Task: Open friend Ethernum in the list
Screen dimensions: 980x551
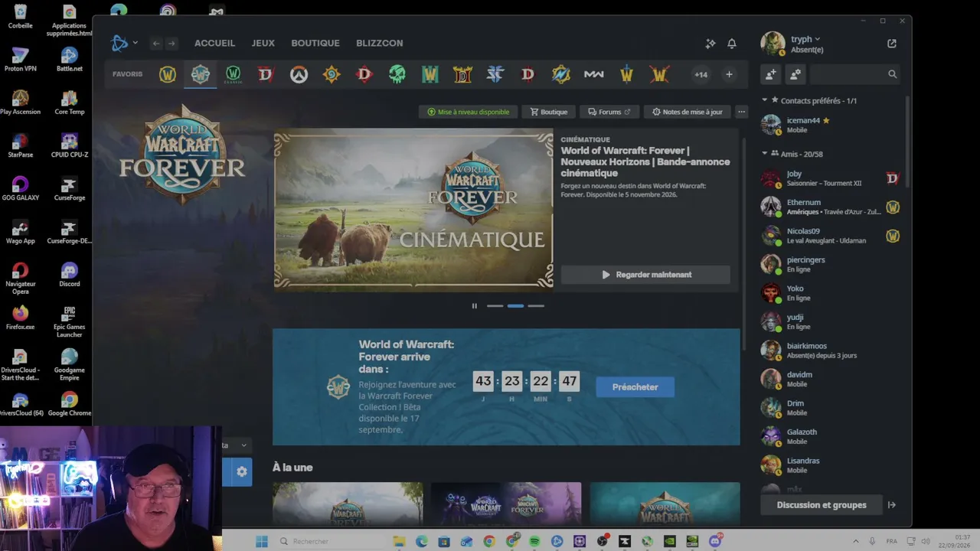Action: (x=831, y=207)
